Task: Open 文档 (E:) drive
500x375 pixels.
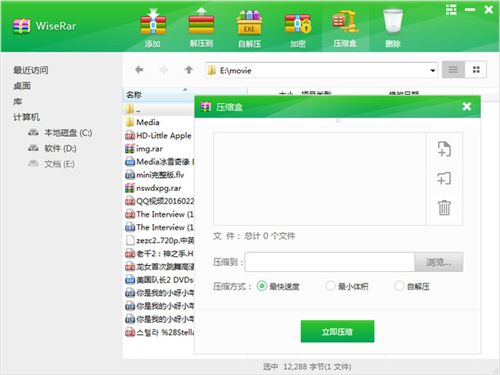Action: (51, 164)
